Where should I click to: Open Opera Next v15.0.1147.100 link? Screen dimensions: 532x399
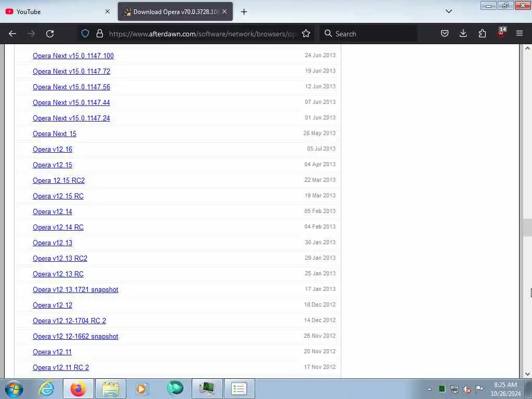click(73, 56)
